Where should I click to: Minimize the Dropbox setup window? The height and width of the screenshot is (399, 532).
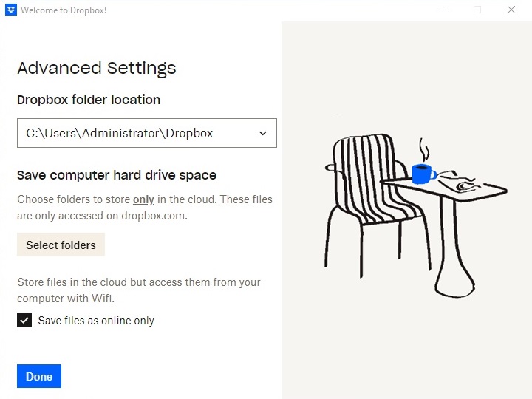(444, 10)
